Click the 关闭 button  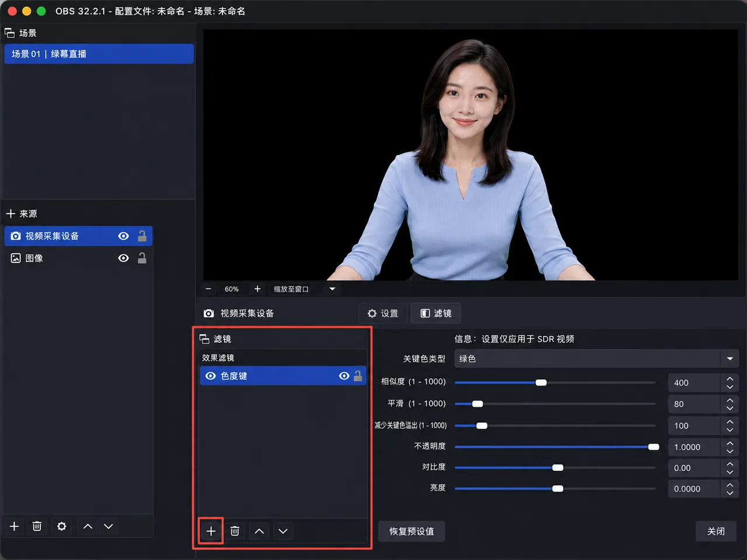[x=716, y=531]
